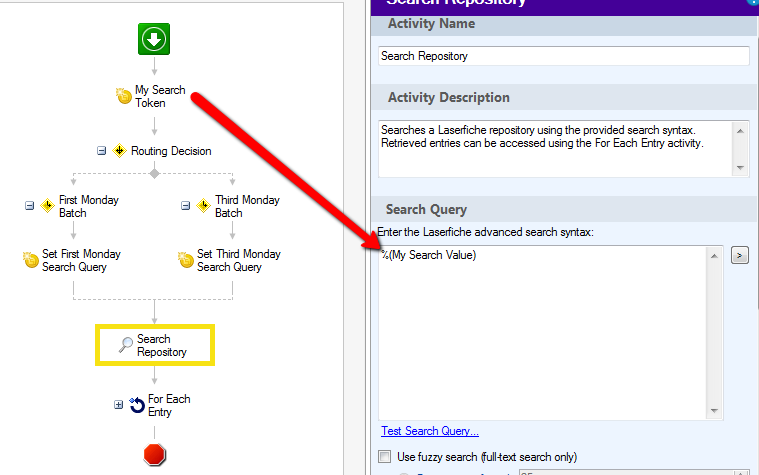Viewport: 759px width, 475px height.
Task: Select Set Third Monday Search Query label
Action: pos(239,260)
